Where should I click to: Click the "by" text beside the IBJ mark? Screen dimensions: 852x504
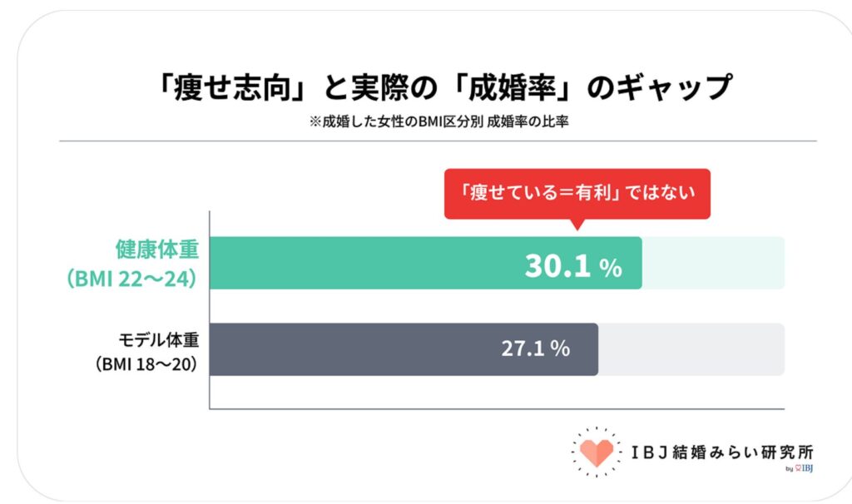789,469
